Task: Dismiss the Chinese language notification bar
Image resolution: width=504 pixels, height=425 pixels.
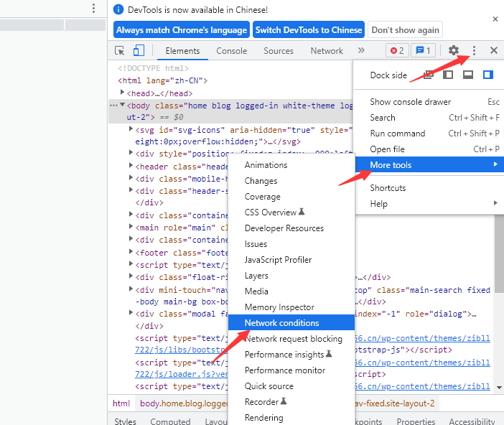Action: pos(495,19)
